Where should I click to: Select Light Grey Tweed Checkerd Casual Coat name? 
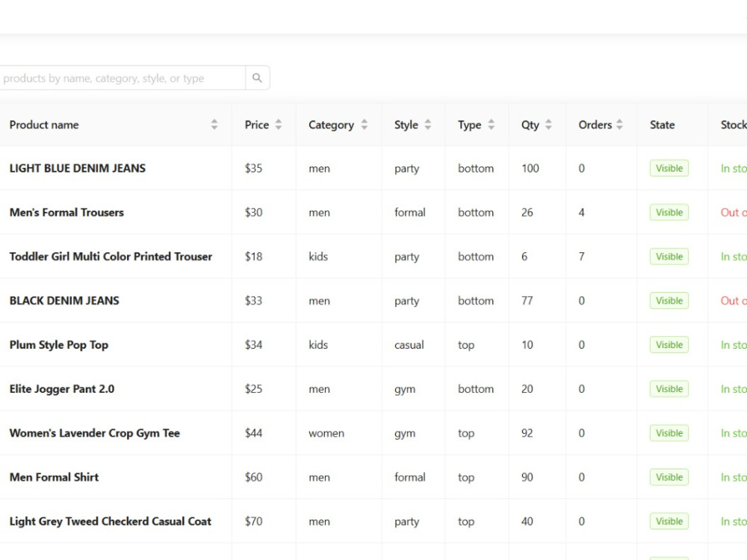111,521
